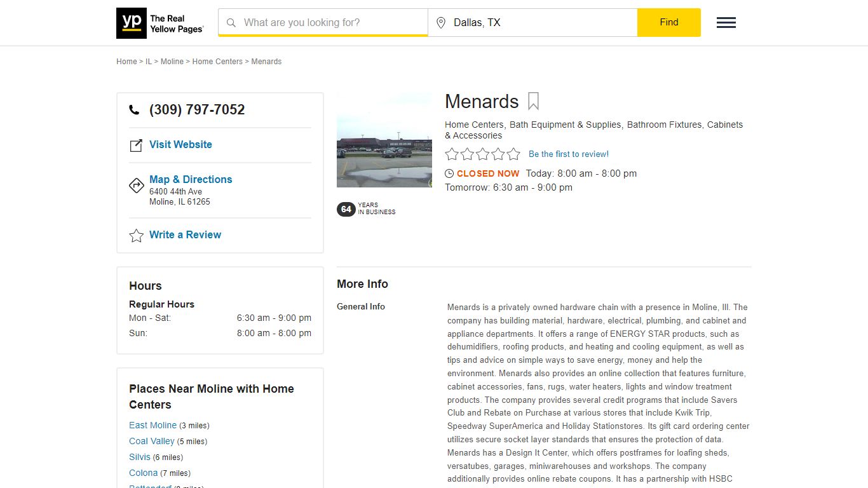Image resolution: width=868 pixels, height=488 pixels.
Task: Rate Menards five stars
Action: coord(513,154)
